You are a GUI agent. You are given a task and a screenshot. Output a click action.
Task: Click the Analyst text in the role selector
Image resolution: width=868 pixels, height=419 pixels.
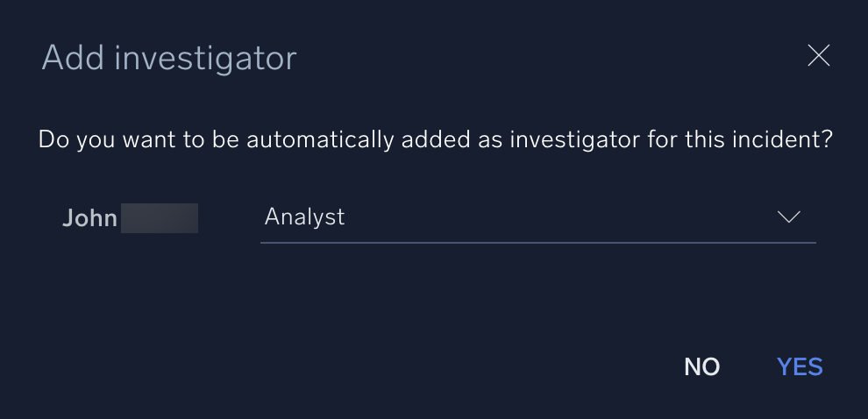coord(304,217)
